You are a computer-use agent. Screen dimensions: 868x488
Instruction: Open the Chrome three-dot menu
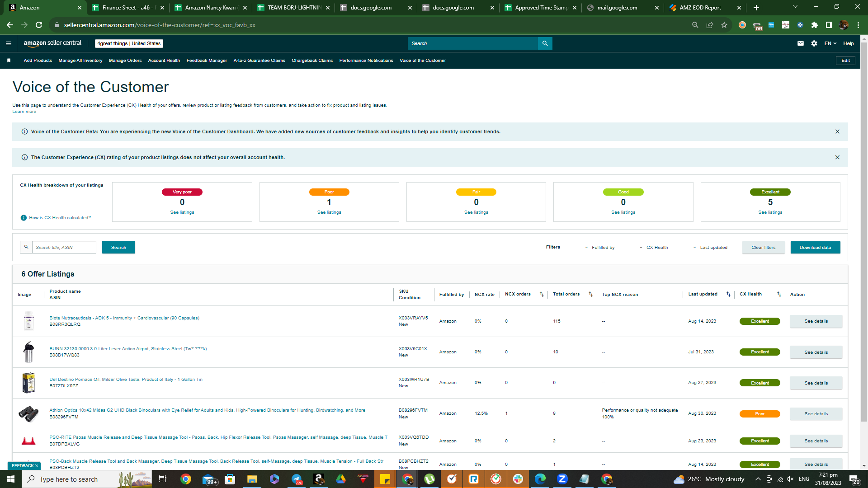tap(858, 25)
